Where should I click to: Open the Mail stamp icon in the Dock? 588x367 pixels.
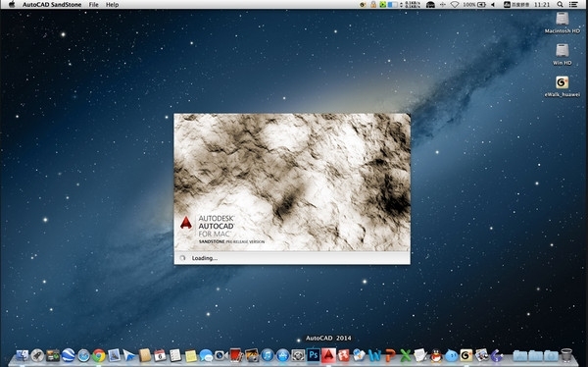pyautogui.click(x=114, y=355)
